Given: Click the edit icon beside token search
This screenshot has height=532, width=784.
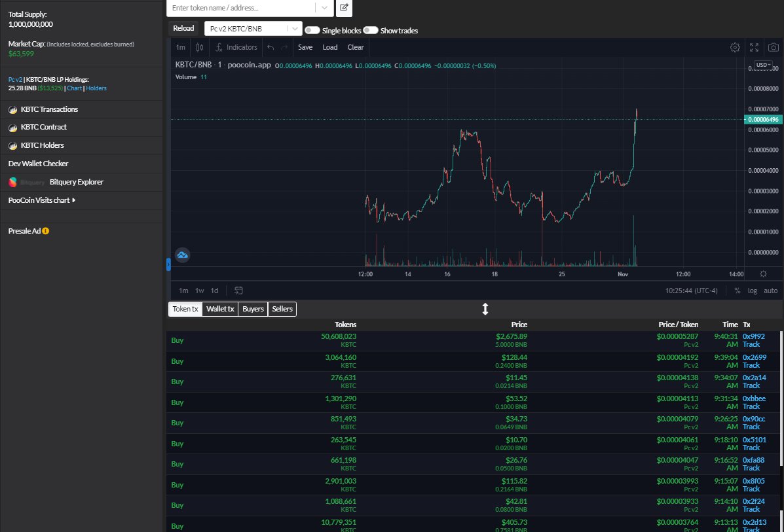Looking at the screenshot, I should [344, 7].
